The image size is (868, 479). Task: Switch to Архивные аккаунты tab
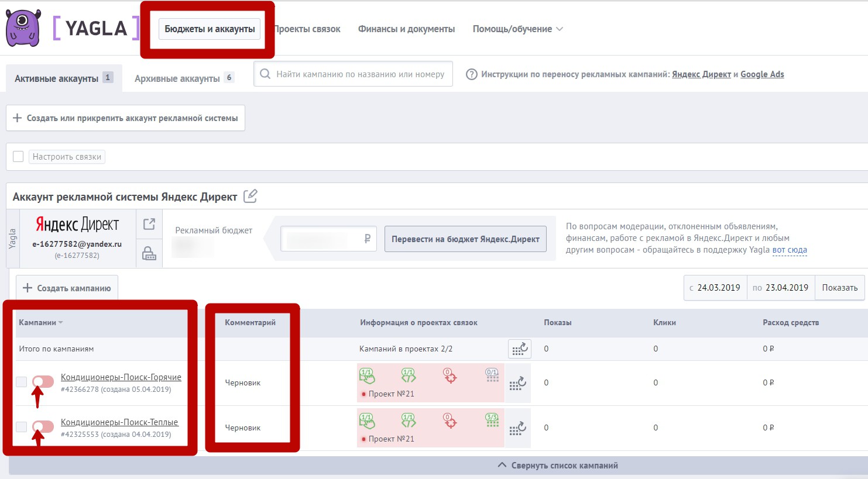point(184,78)
